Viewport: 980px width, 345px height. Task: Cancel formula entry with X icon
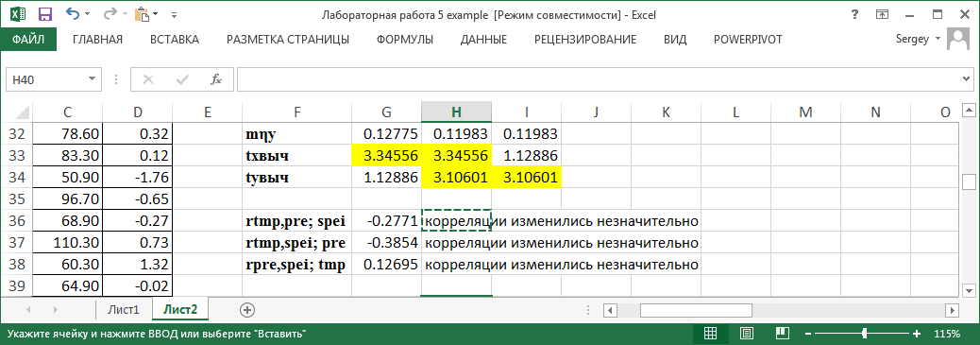pyautogui.click(x=148, y=79)
